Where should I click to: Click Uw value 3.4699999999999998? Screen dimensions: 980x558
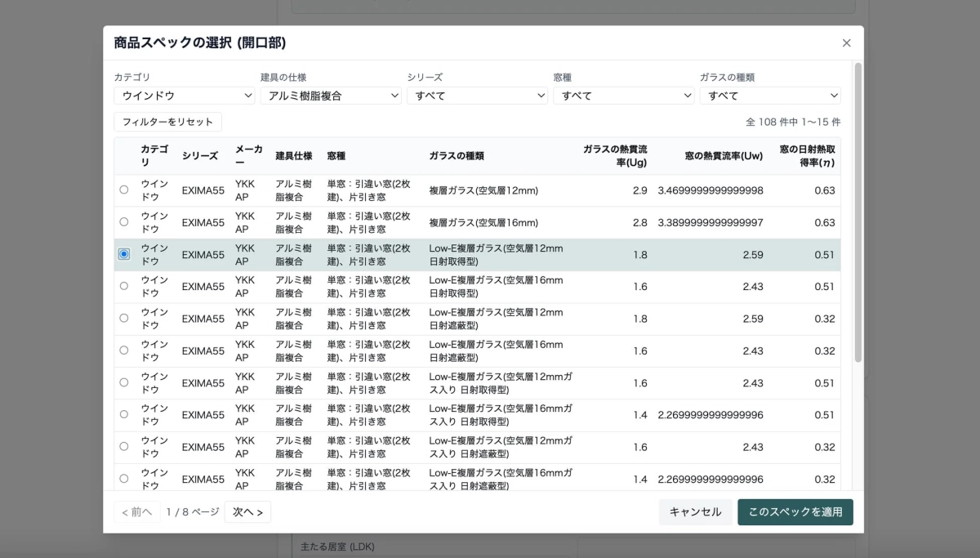tap(710, 190)
